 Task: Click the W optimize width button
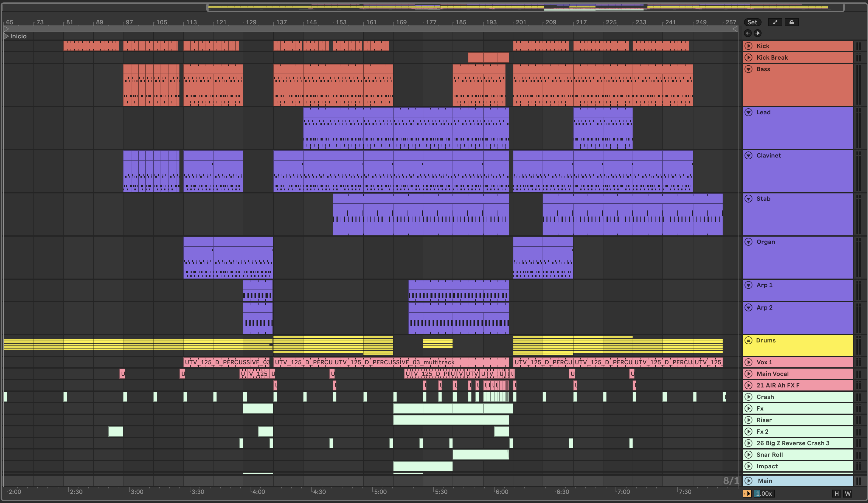848,494
